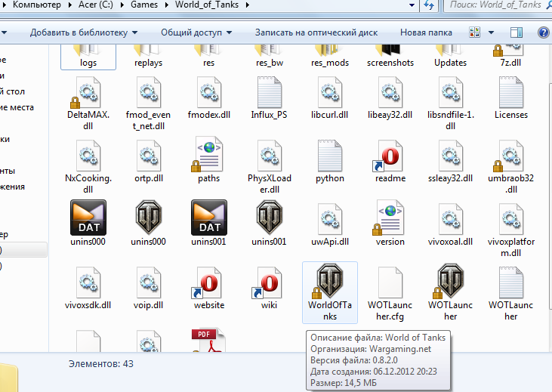This screenshot has height=392, width=552.
Task: Select the fmodex.dll file
Action: tap(208, 99)
